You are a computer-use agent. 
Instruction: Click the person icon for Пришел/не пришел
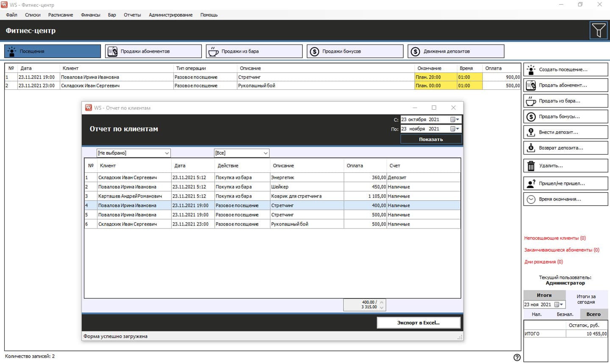531,184
